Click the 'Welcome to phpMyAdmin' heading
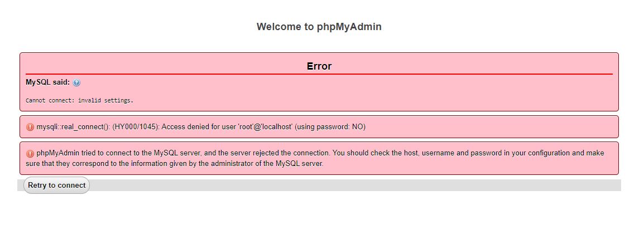The width and height of the screenshot is (644, 234). pyautogui.click(x=319, y=27)
